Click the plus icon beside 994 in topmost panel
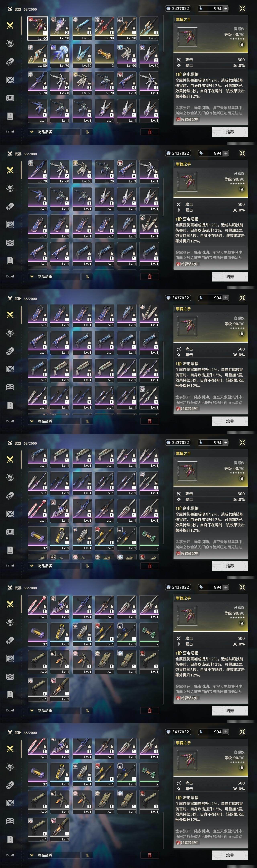The width and height of the screenshot is (257, 868). tap(226, 8)
